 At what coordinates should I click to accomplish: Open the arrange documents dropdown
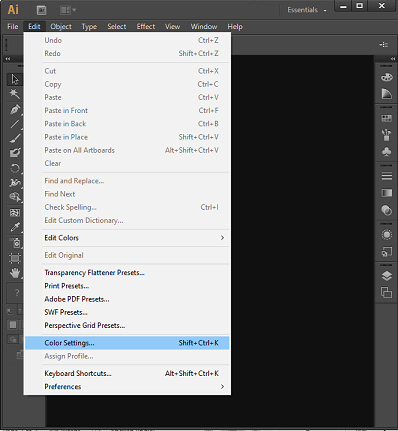pyautogui.click(x=68, y=10)
